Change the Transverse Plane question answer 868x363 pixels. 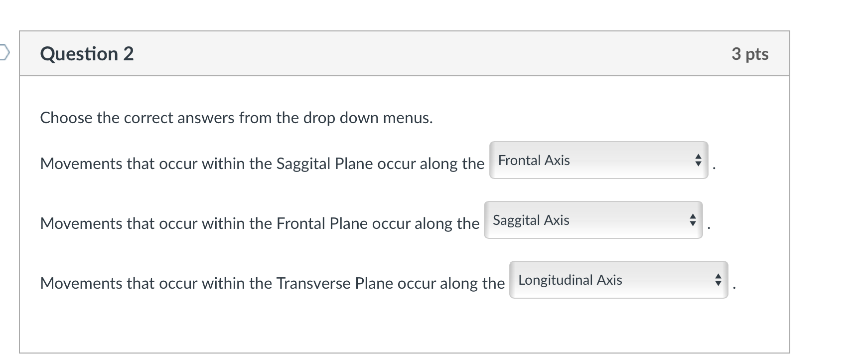[x=618, y=280]
